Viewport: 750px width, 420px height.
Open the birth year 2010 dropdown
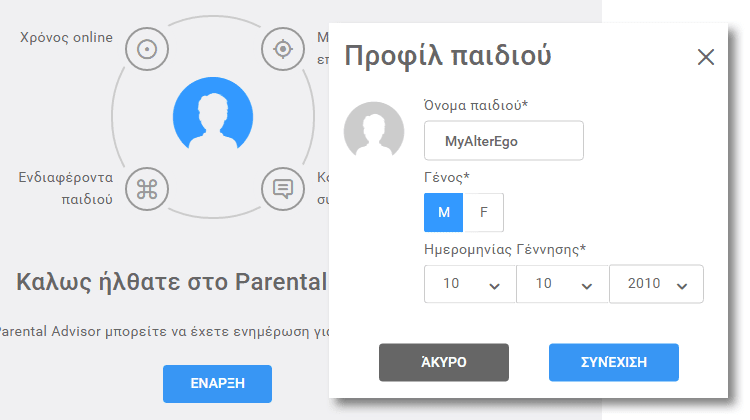(x=656, y=284)
